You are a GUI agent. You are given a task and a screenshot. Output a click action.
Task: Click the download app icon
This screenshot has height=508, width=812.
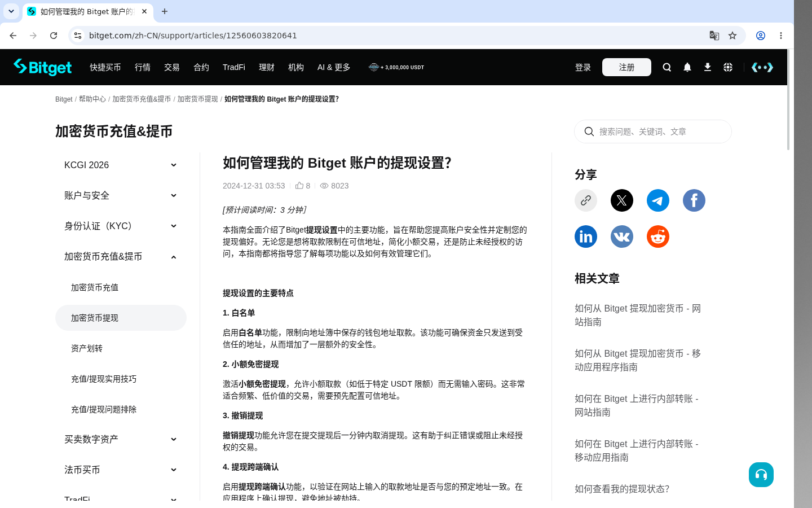[708, 67]
